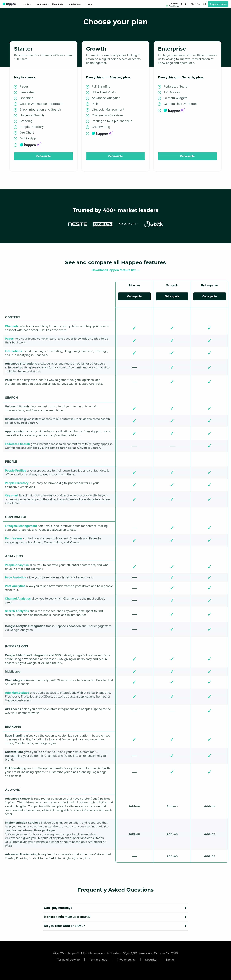Expand the "Can I pay monthly?" question
Image resolution: width=231 pixels, height=980 pixels.
pos(115,908)
